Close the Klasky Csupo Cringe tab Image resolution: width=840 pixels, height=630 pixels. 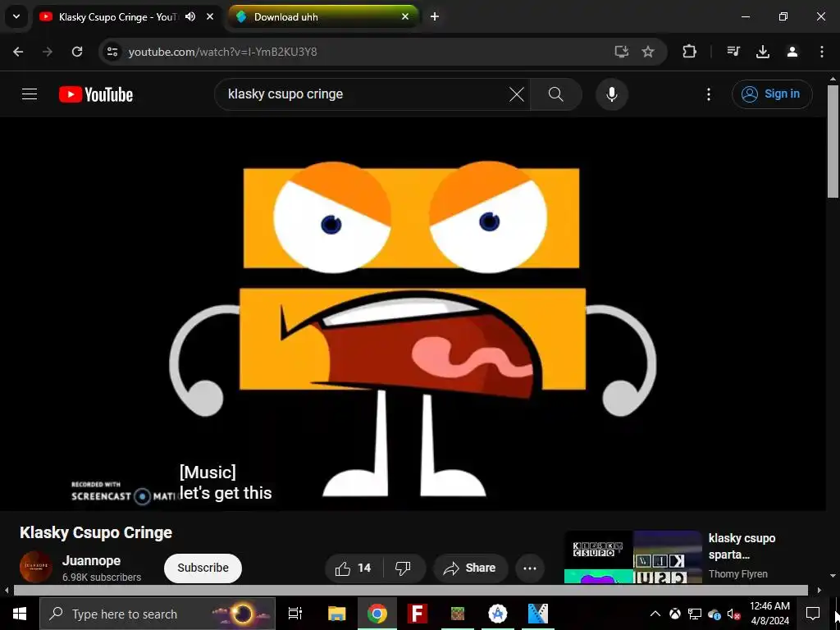(x=210, y=17)
